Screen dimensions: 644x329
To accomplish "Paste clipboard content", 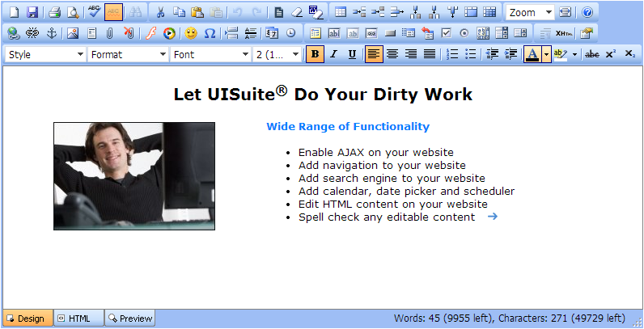I will point(197,12).
